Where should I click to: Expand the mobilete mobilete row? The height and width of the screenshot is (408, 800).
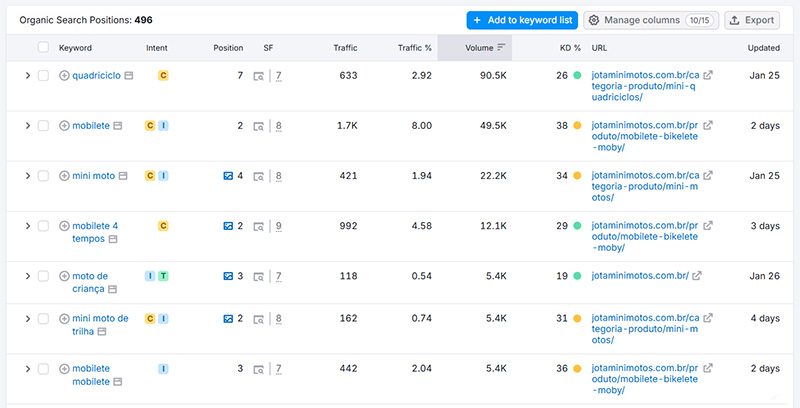pos(27,369)
